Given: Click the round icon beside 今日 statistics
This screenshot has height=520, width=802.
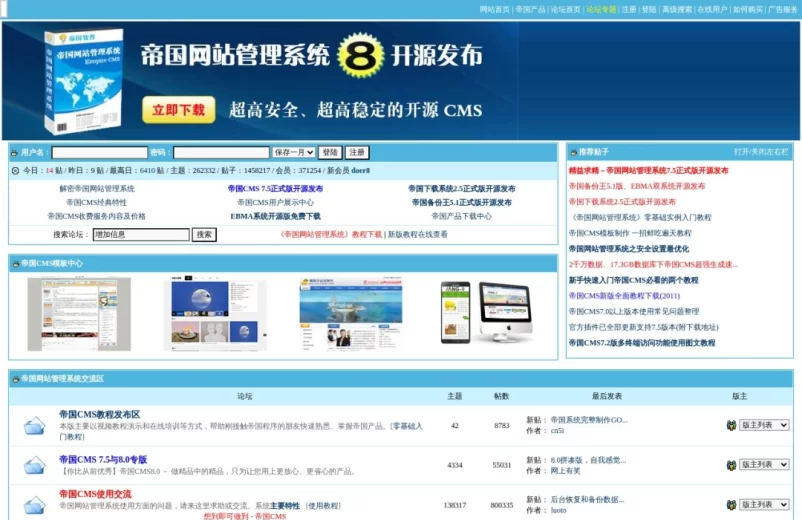Looking at the screenshot, I should tap(15, 170).
